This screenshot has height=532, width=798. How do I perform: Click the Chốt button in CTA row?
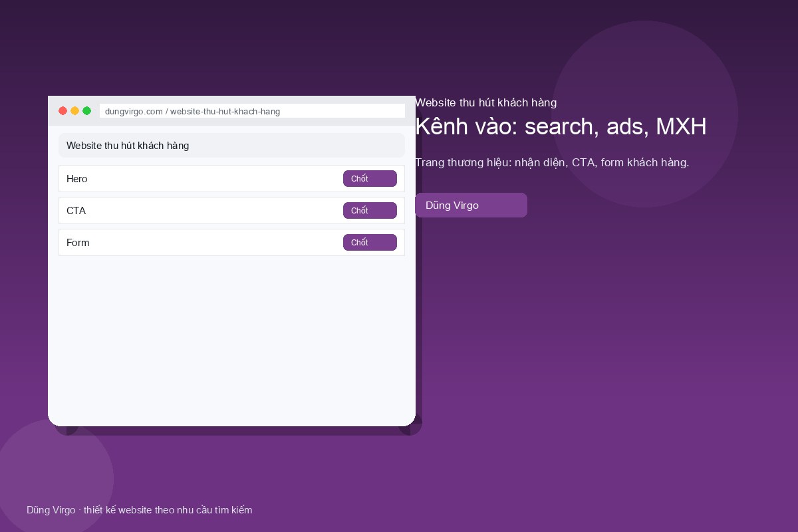370,211
